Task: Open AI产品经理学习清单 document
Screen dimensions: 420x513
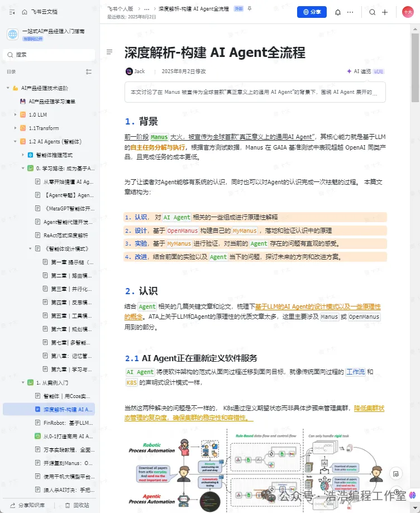Action: pos(52,102)
